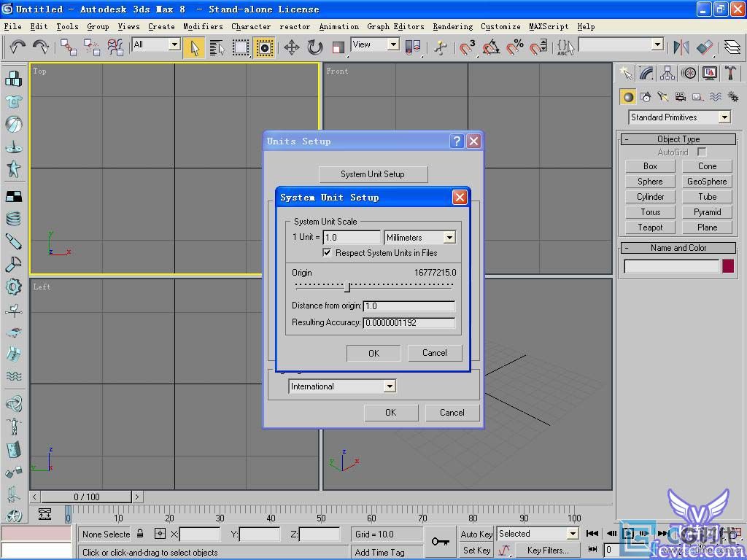Click the Align tool icon
This screenshot has width=747, height=560.
click(x=705, y=47)
